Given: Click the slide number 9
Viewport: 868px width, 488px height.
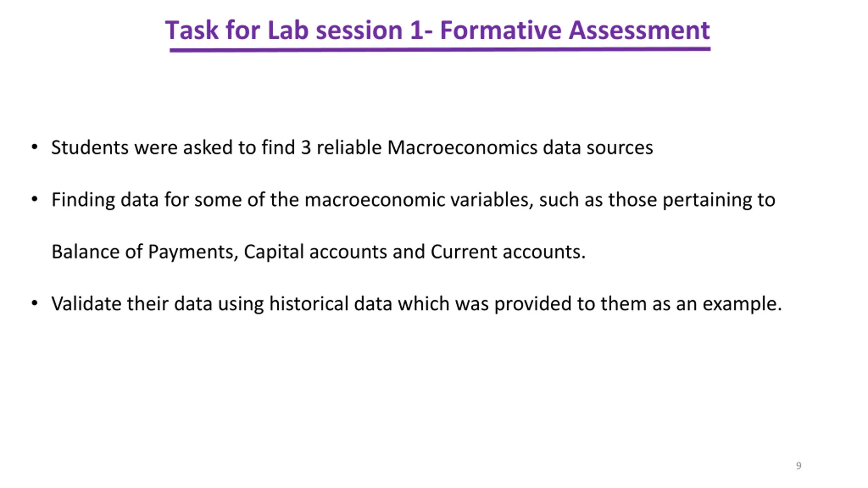Looking at the screenshot, I should tap(798, 466).
